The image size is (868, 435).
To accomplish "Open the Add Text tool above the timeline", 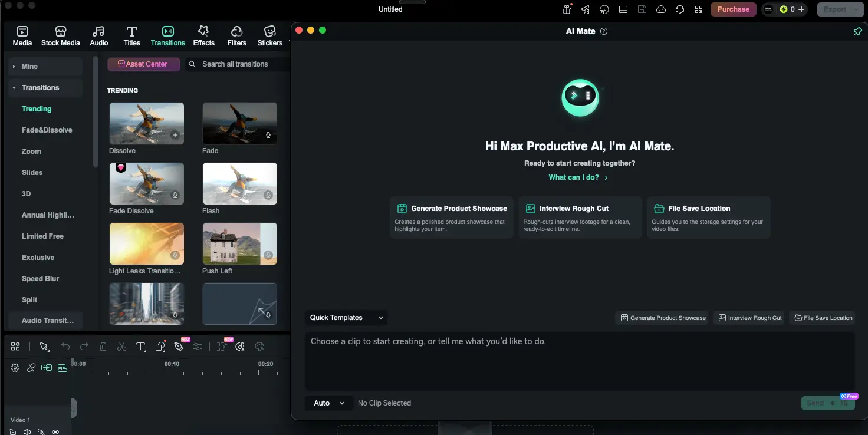I will [140, 346].
